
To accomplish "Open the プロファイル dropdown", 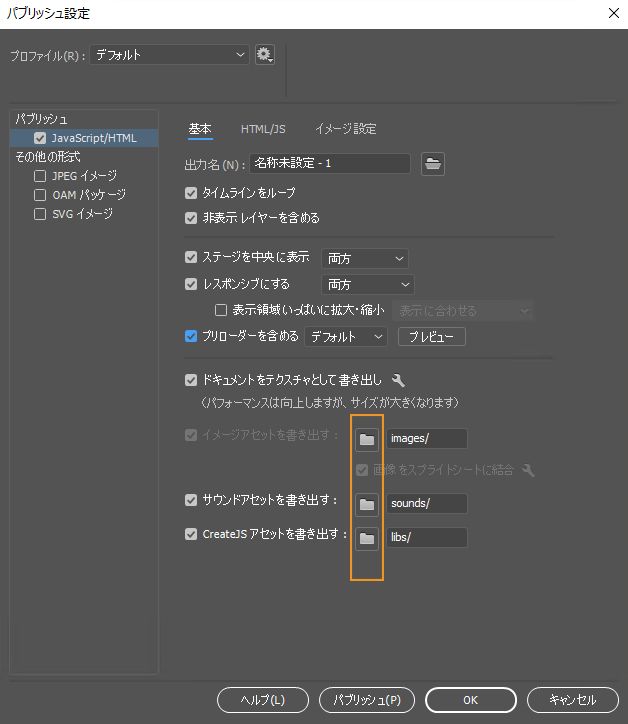I will click(x=169, y=55).
